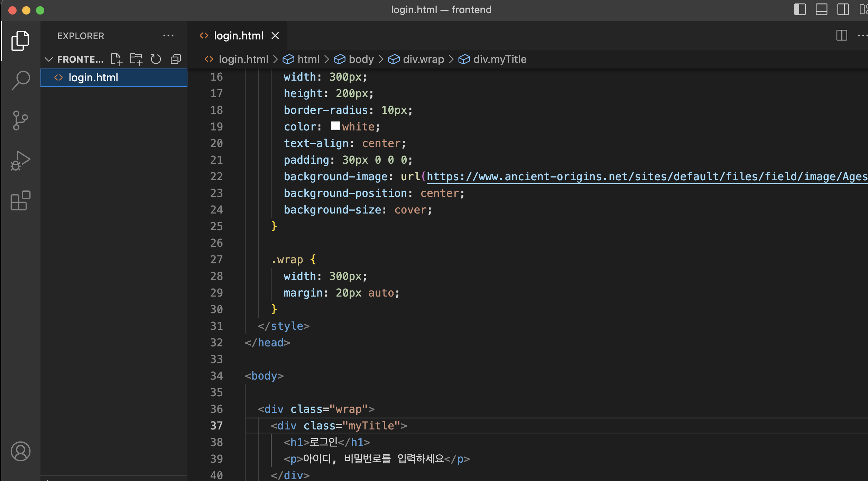Image resolution: width=868 pixels, height=481 pixels.
Task: Click the 'text-align' property on line 20
Action: pyautogui.click(x=316, y=143)
